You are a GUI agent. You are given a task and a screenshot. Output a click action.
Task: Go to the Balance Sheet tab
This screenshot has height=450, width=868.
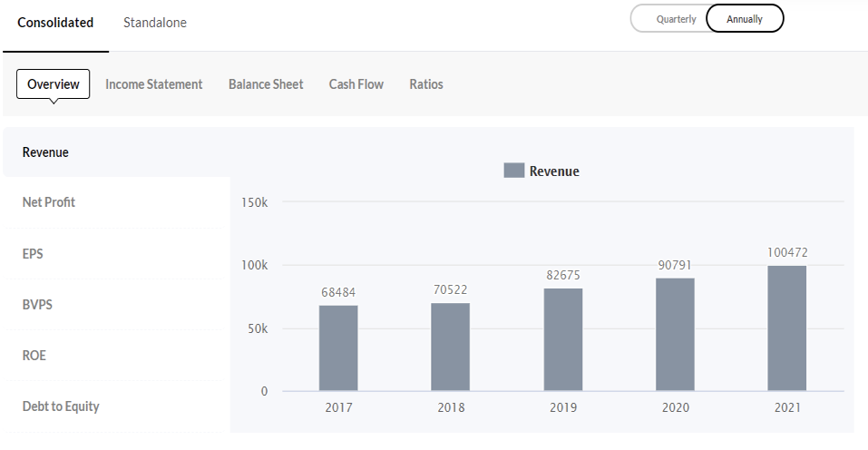pos(266,84)
